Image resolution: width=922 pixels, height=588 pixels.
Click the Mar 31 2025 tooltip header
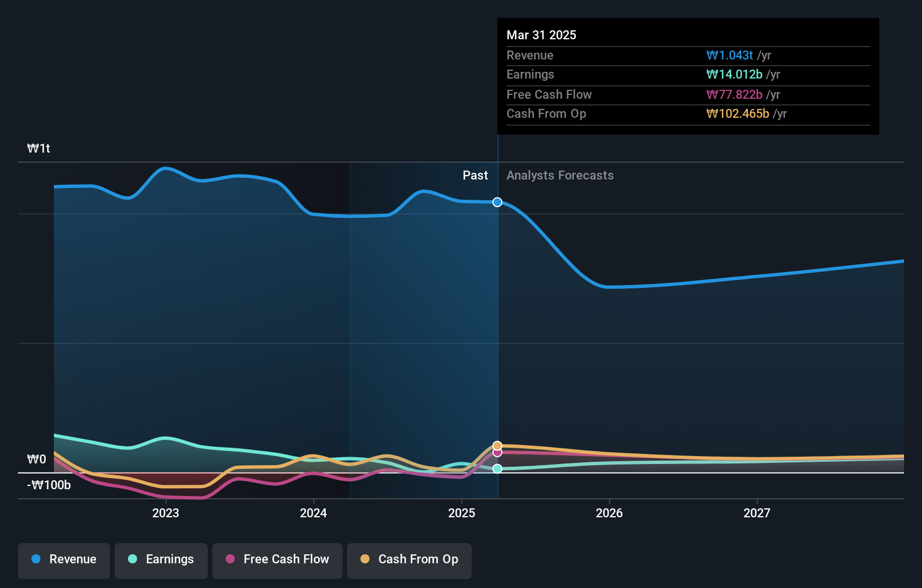[x=541, y=35]
